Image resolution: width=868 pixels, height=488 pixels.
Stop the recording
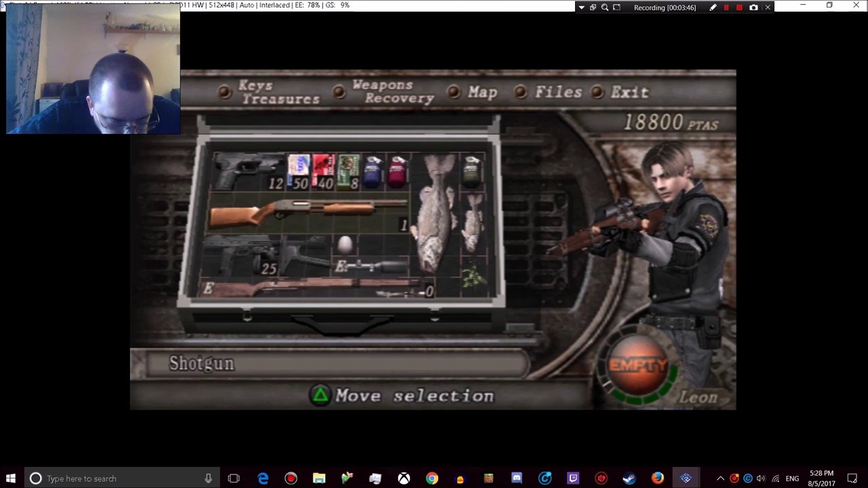tap(739, 7)
